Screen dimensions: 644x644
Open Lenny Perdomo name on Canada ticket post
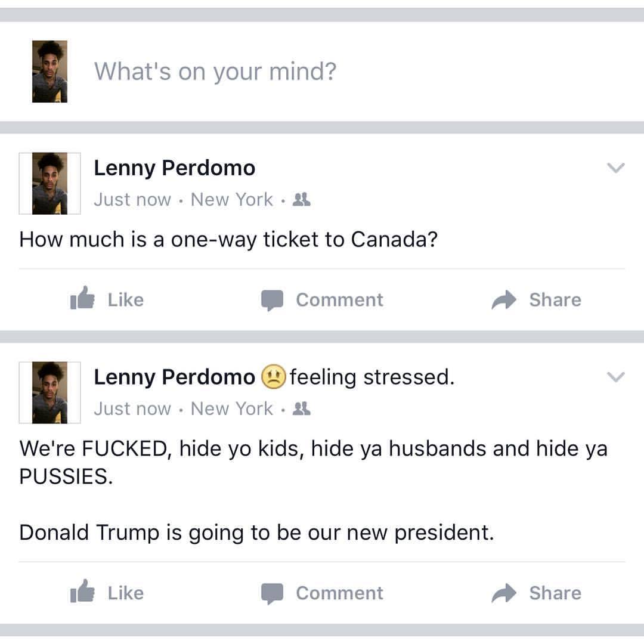pyautogui.click(x=175, y=168)
